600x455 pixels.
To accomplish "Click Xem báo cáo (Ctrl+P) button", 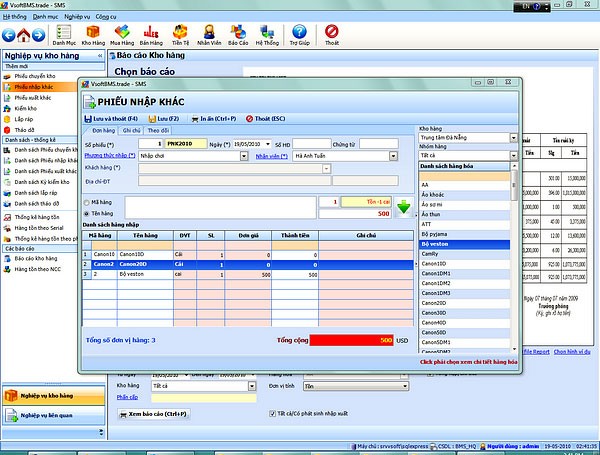I will point(151,413).
